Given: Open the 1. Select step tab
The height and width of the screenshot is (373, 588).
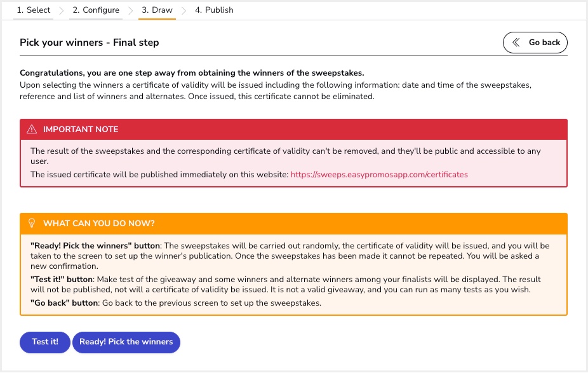Looking at the screenshot, I should (x=34, y=10).
